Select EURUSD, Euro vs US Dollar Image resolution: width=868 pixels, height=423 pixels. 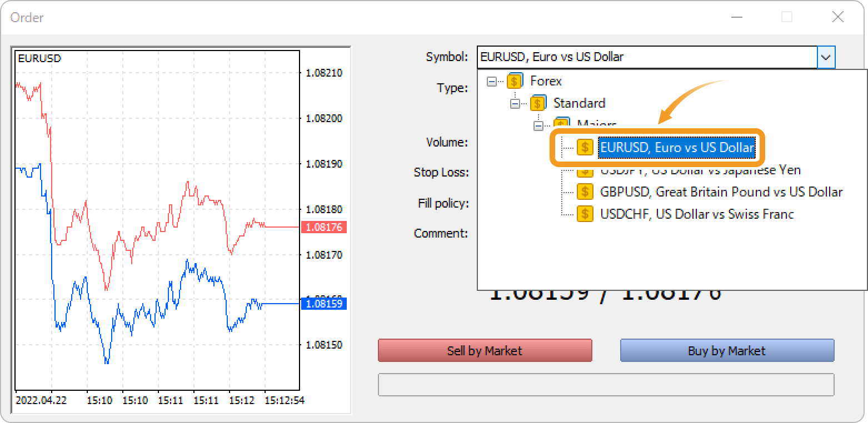point(677,148)
